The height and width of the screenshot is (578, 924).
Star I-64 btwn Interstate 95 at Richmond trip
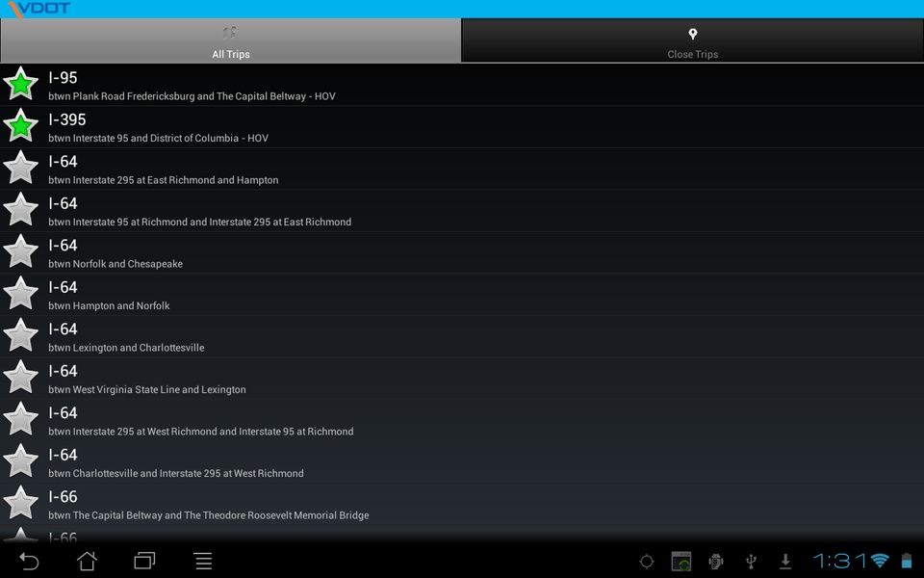tap(20, 209)
